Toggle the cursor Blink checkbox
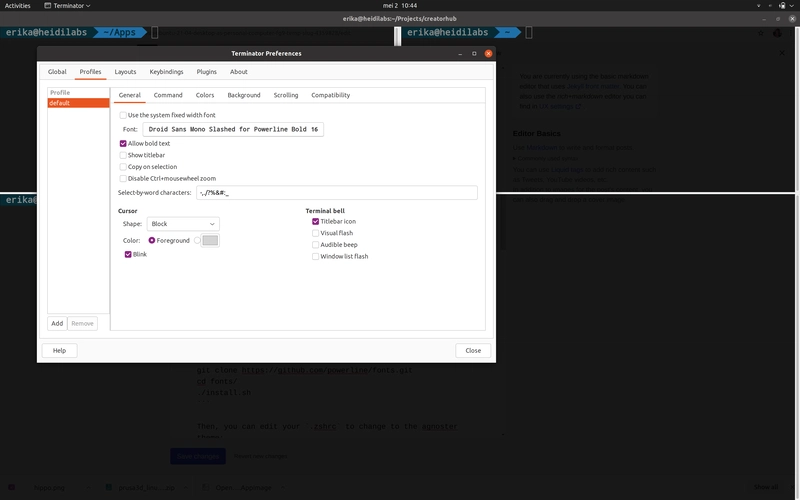Screen dimensions: 800x500 click(128, 255)
